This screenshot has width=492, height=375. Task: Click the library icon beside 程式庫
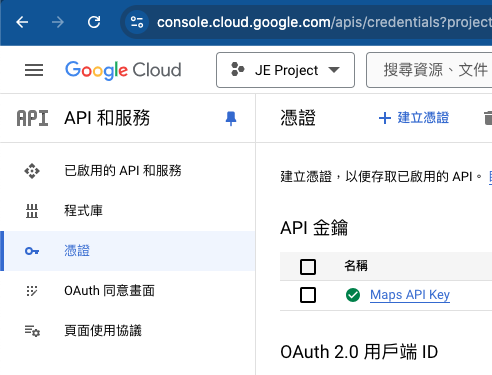pyautogui.click(x=32, y=211)
